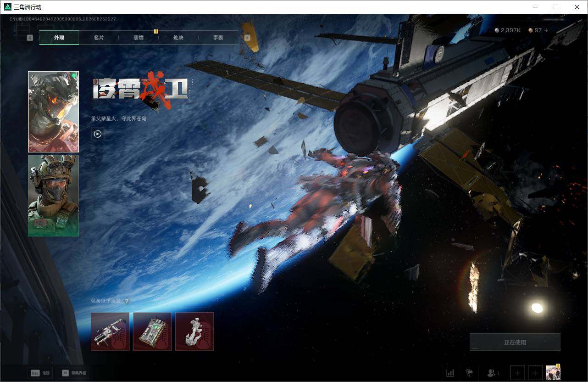Click the 凌霄戍卫 skin title
The width and height of the screenshot is (588, 382).
[141, 91]
